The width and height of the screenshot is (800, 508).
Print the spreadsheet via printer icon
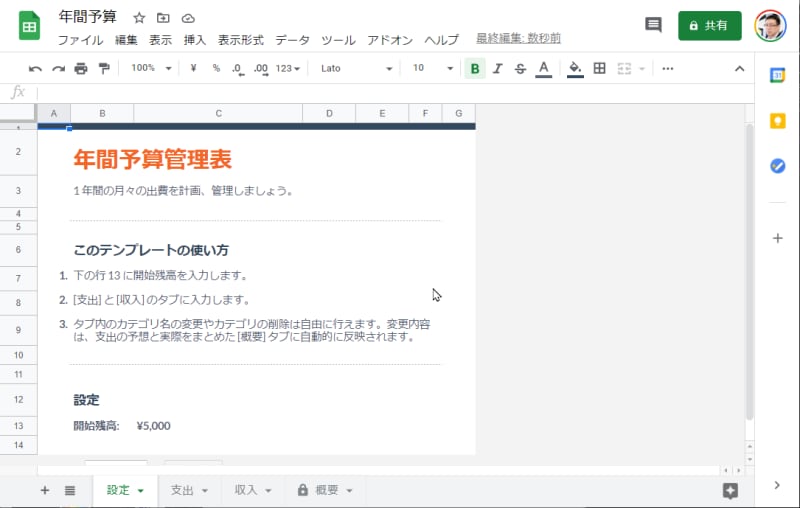click(x=81, y=68)
